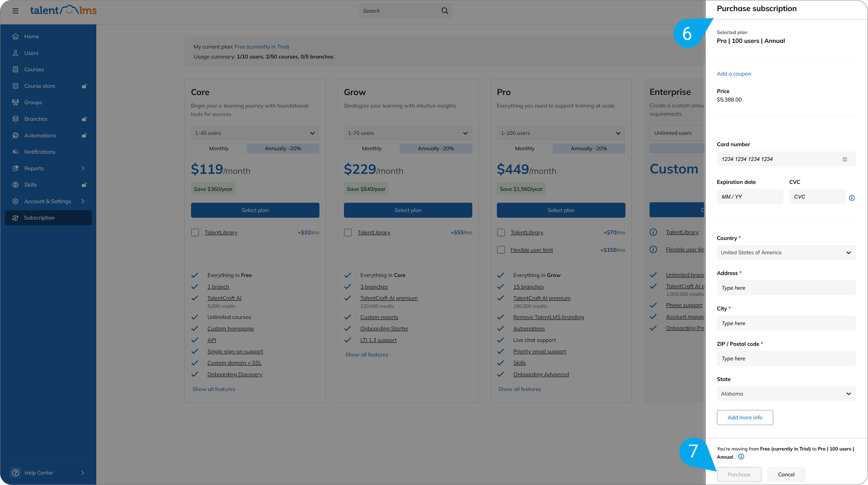Viewport: 868px width, 485px height.
Task: Click the Skills sidebar icon
Action: [15, 185]
